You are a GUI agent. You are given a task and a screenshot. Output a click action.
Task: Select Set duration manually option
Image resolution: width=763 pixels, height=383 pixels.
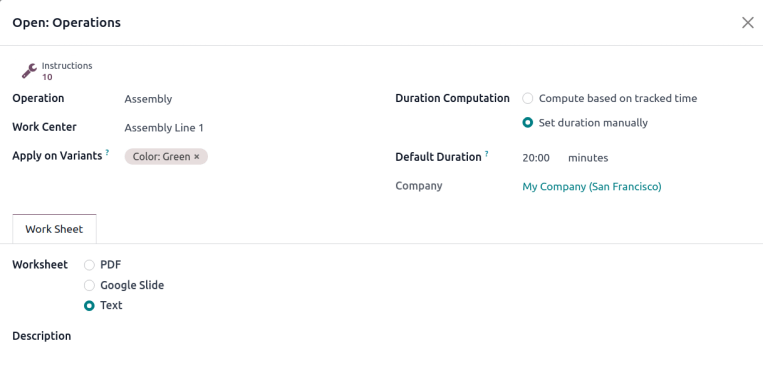coord(527,123)
